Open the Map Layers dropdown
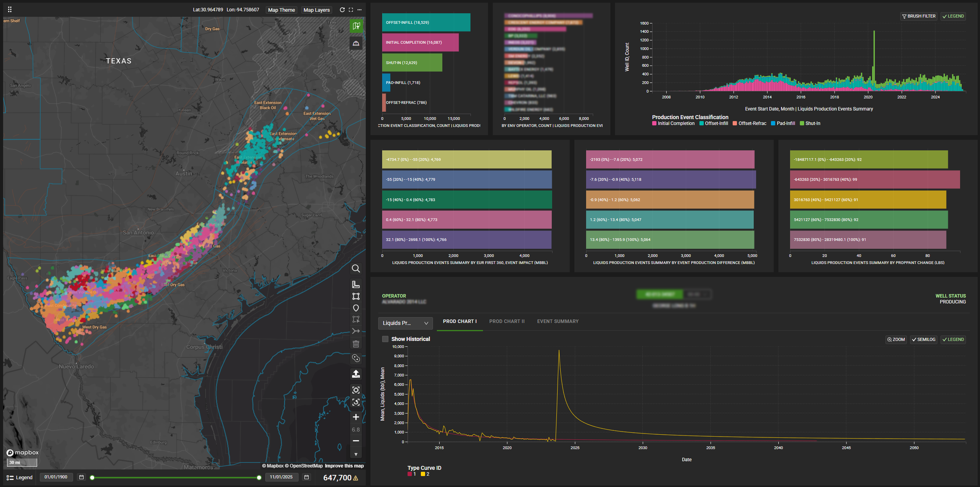The width and height of the screenshot is (980, 487). [317, 10]
